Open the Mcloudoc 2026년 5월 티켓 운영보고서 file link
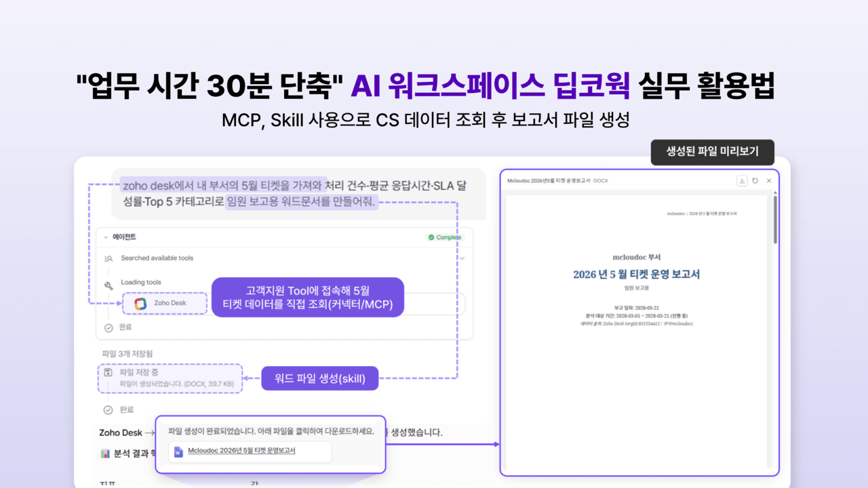The height and width of the screenshot is (488, 868). pyautogui.click(x=241, y=451)
